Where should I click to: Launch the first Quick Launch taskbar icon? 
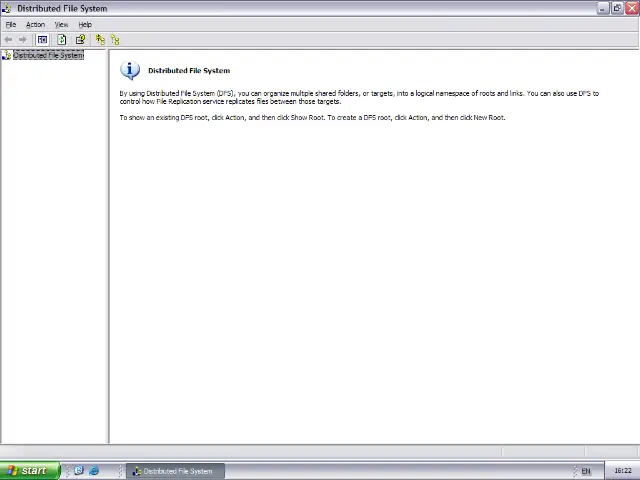(79, 471)
